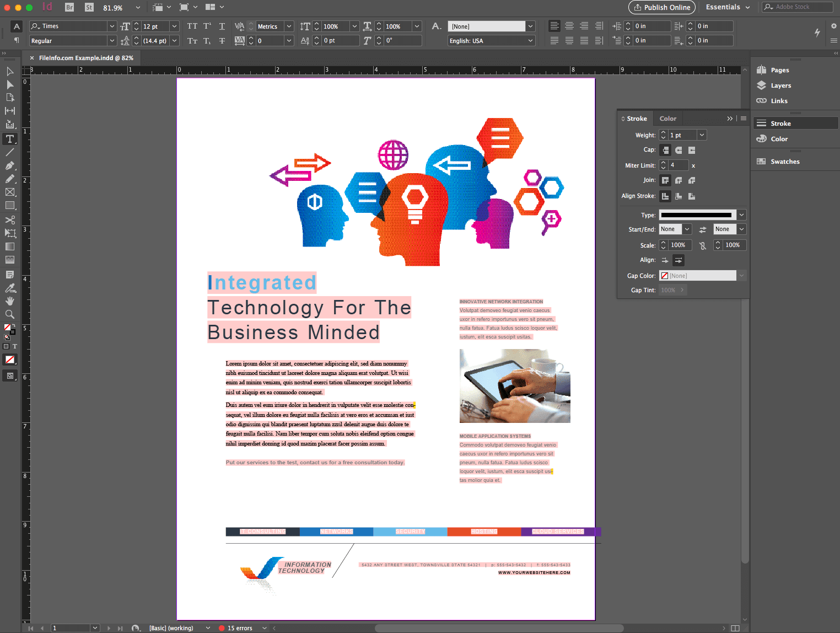This screenshot has height=633, width=840.
Task: Select the Rectangle tool
Action: 10,205
